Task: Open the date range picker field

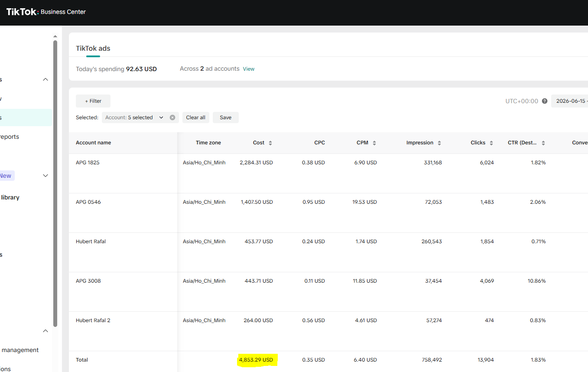Action: click(x=570, y=101)
